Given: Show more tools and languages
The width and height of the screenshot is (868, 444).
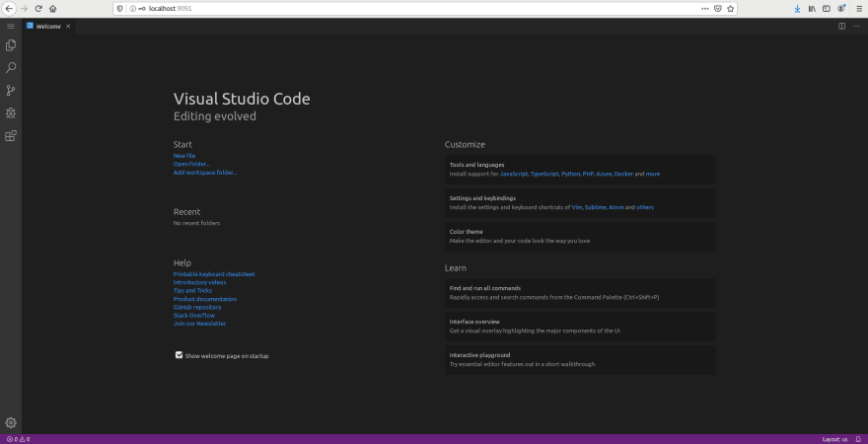Looking at the screenshot, I should (x=653, y=174).
